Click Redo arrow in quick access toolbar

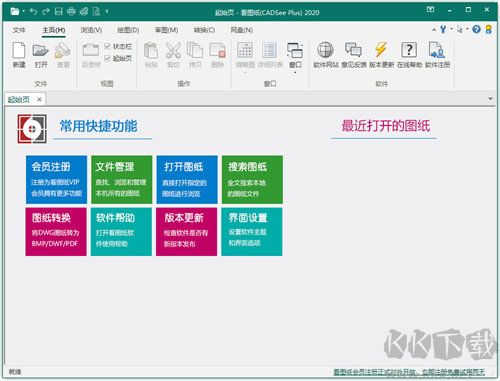(x=46, y=12)
